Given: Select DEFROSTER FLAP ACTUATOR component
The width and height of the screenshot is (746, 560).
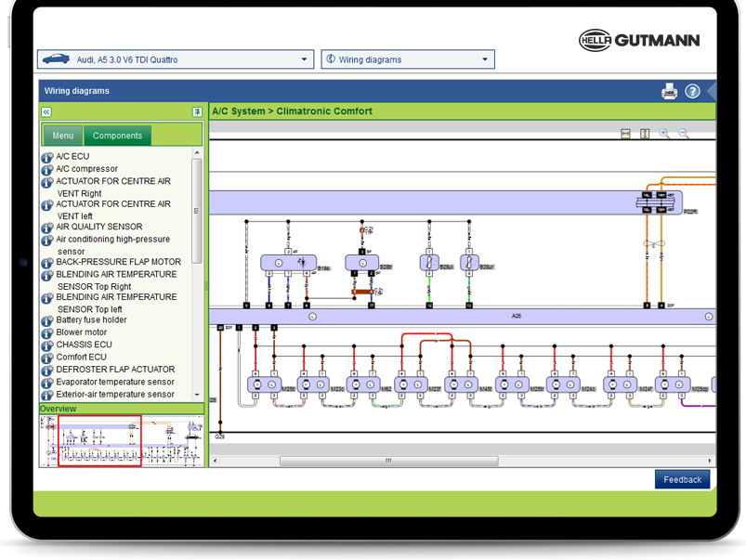Looking at the screenshot, I should click(x=115, y=370).
